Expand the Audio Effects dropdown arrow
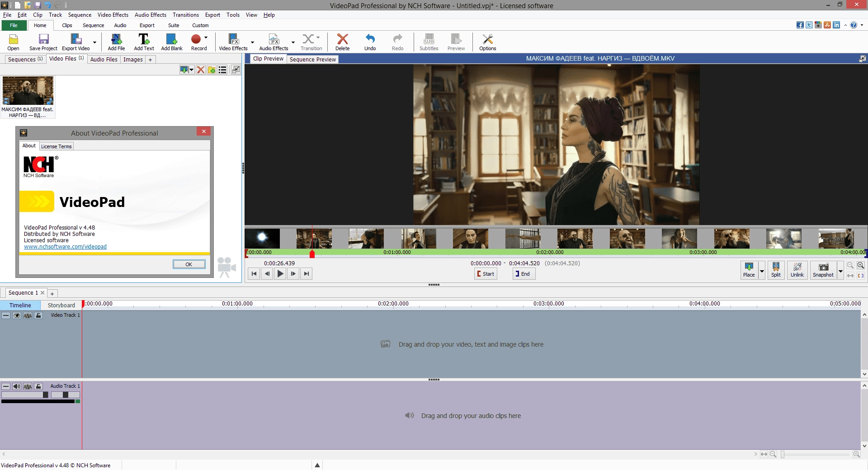The height and width of the screenshot is (470, 868). (293, 42)
